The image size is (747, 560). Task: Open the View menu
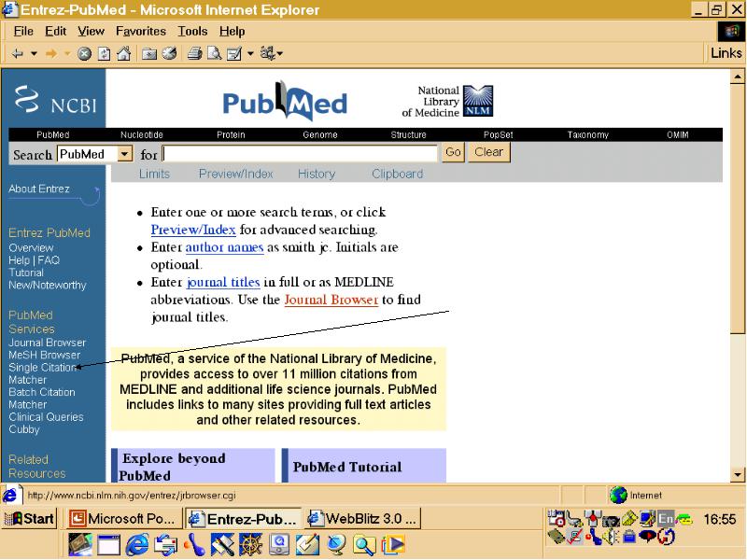(x=91, y=32)
